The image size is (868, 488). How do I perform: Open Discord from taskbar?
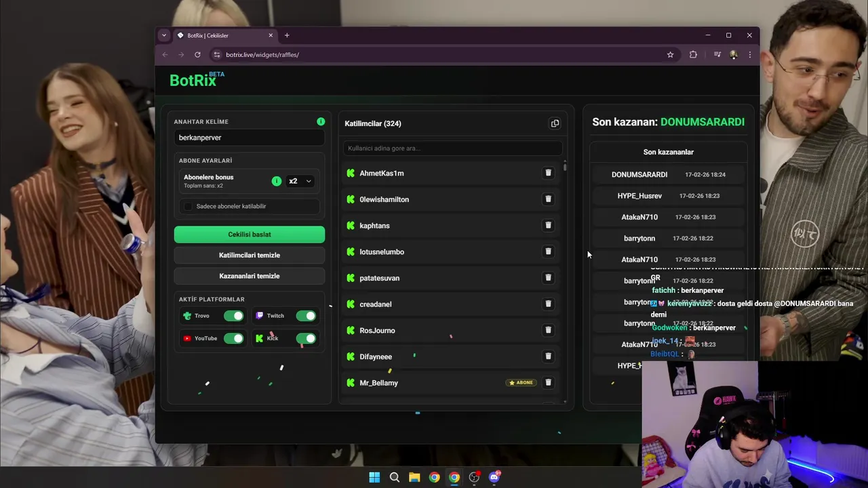pos(494,477)
